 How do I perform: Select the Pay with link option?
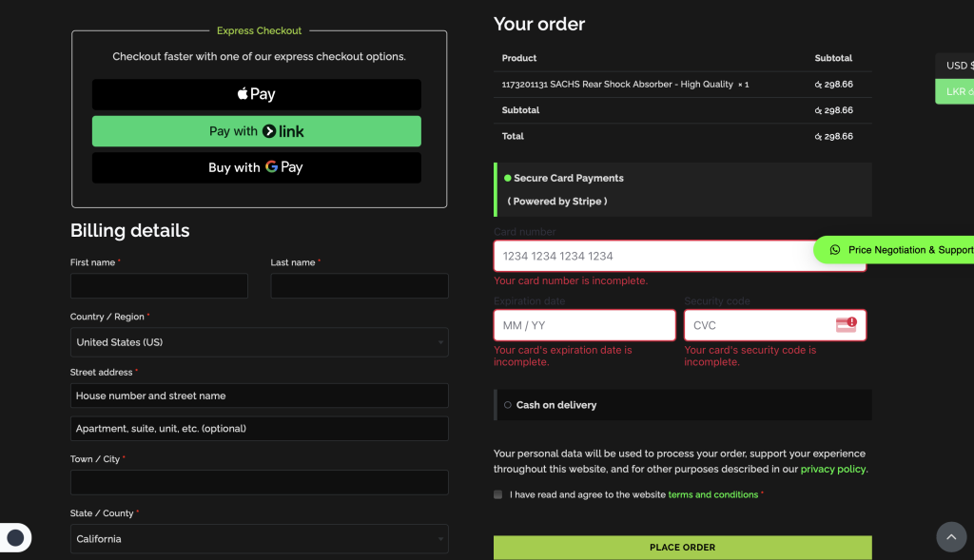click(x=257, y=130)
